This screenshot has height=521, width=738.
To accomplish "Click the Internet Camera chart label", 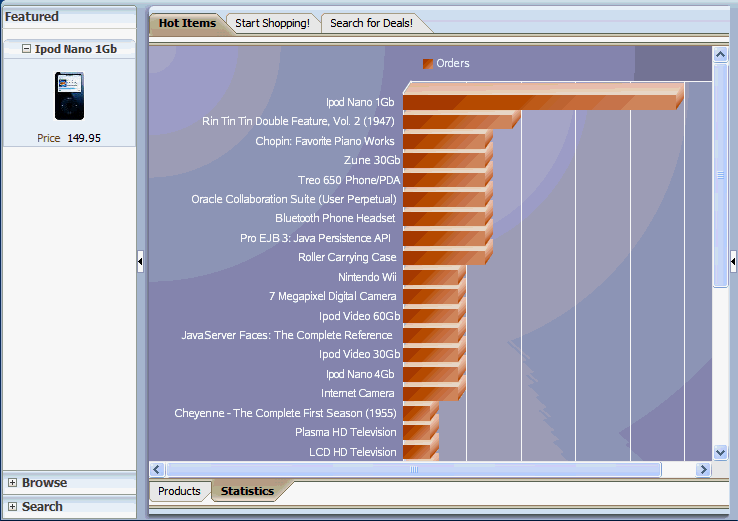I will pyautogui.click(x=358, y=393).
